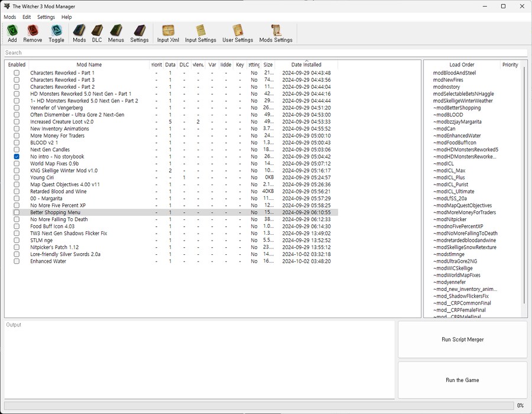Sort by Enabled column header
This screenshot has width=532, height=414.
click(17, 64)
